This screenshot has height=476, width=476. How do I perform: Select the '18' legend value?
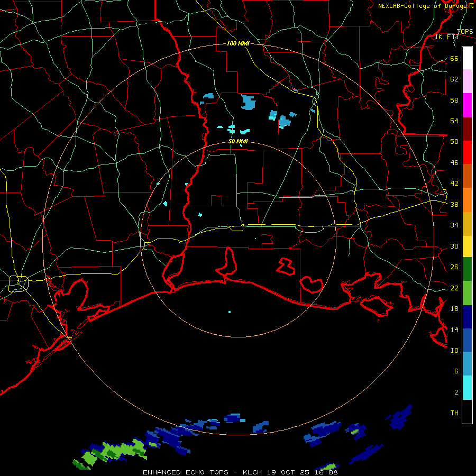tap(454, 309)
